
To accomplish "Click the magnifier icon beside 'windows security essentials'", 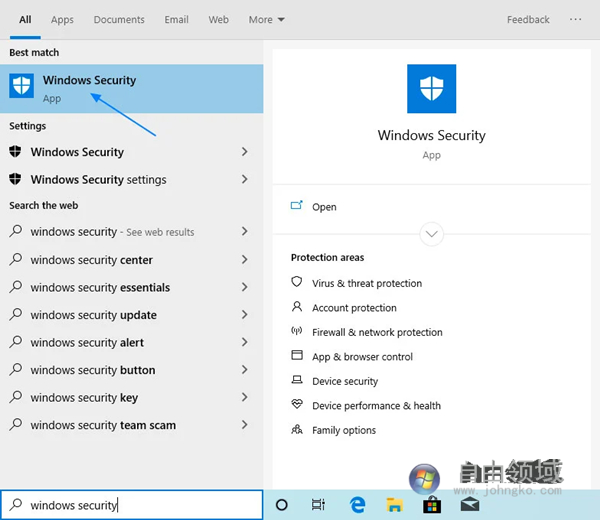I will (x=16, y=287).
